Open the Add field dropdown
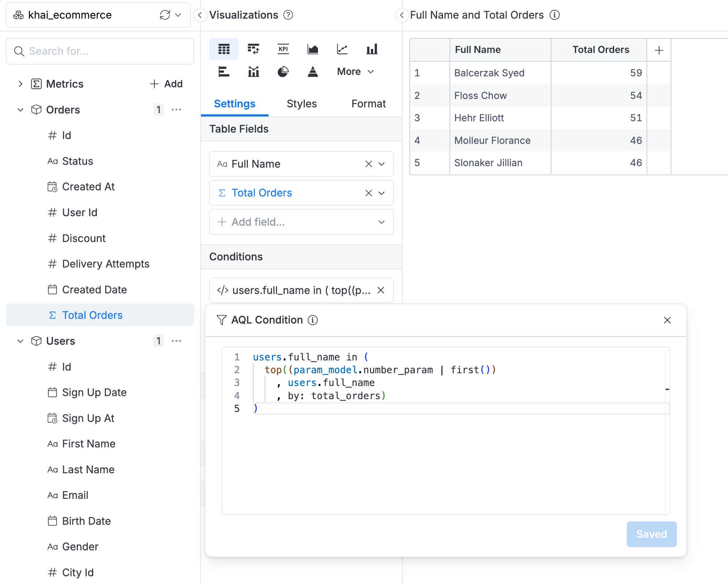Viewport: 728px width, 585px height. click(301, 222)
